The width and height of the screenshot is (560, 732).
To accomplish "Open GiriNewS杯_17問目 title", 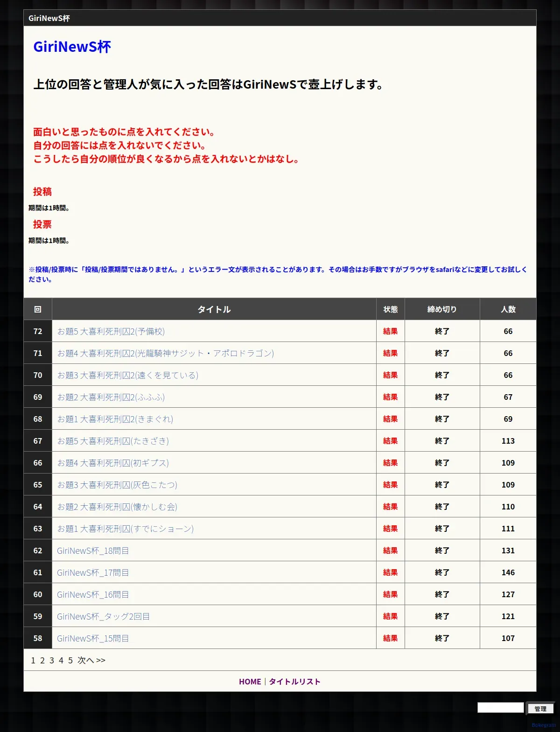I will (x=93, y=572).
